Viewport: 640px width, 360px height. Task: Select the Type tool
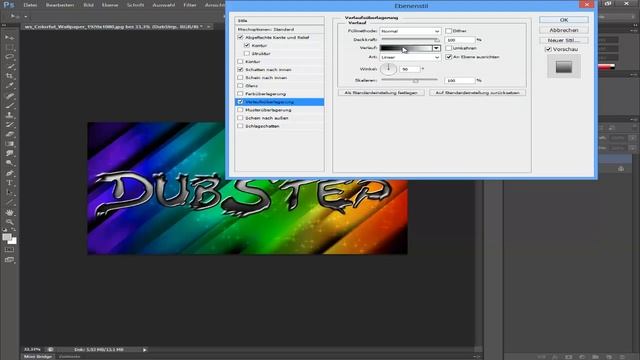9,183
